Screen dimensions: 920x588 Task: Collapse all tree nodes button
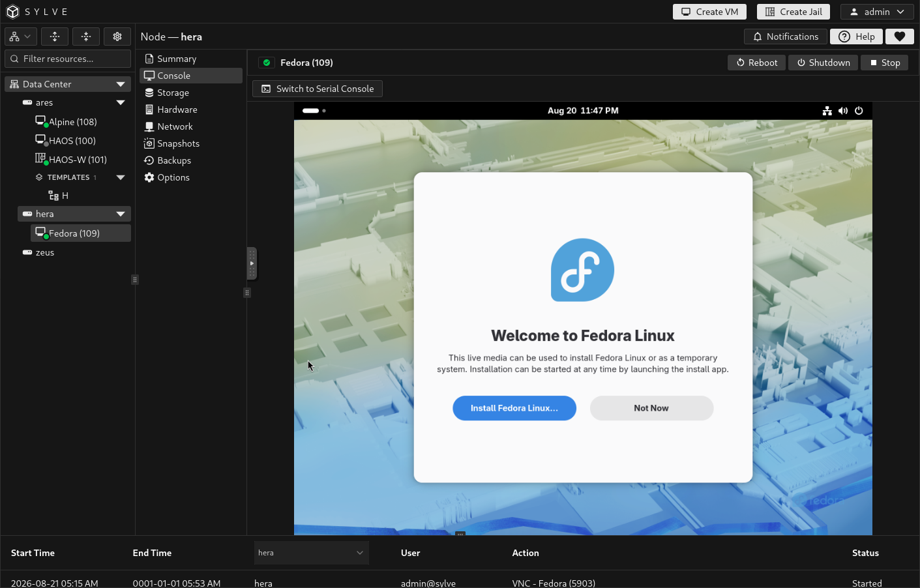coord(86,37)
